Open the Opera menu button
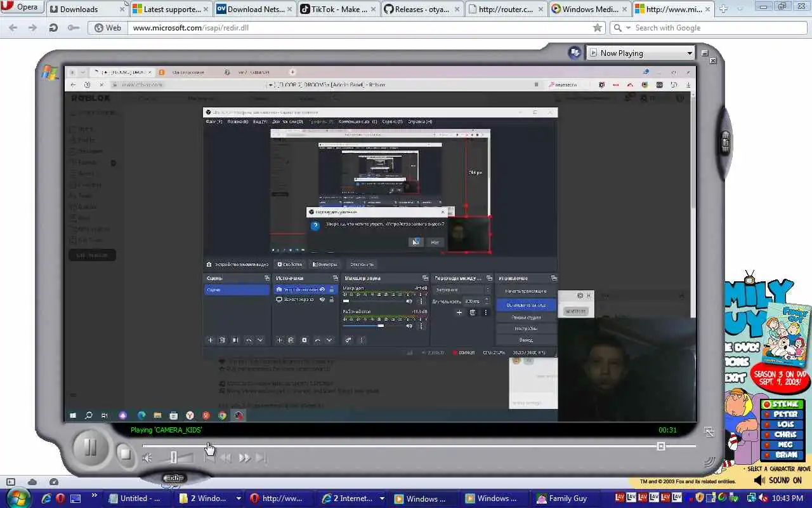This screenshot has width=812, height=508. tap(22, 8)
